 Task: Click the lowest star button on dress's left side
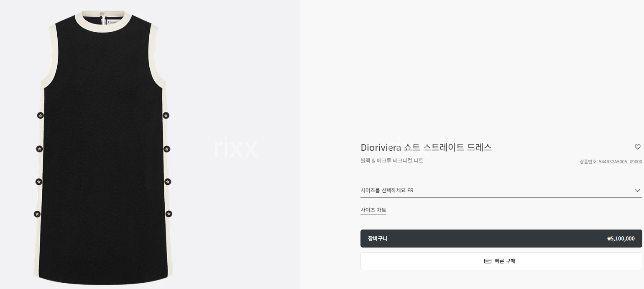(x=37, y=214)
